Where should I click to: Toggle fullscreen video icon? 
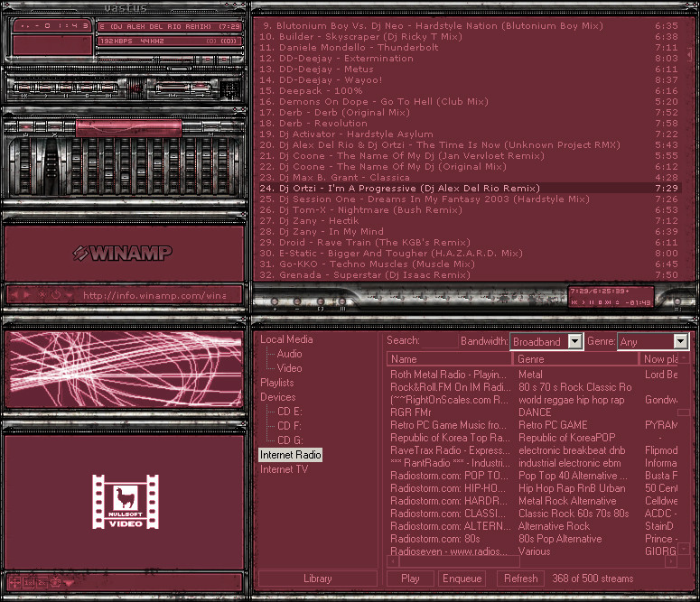coord(14,582)
